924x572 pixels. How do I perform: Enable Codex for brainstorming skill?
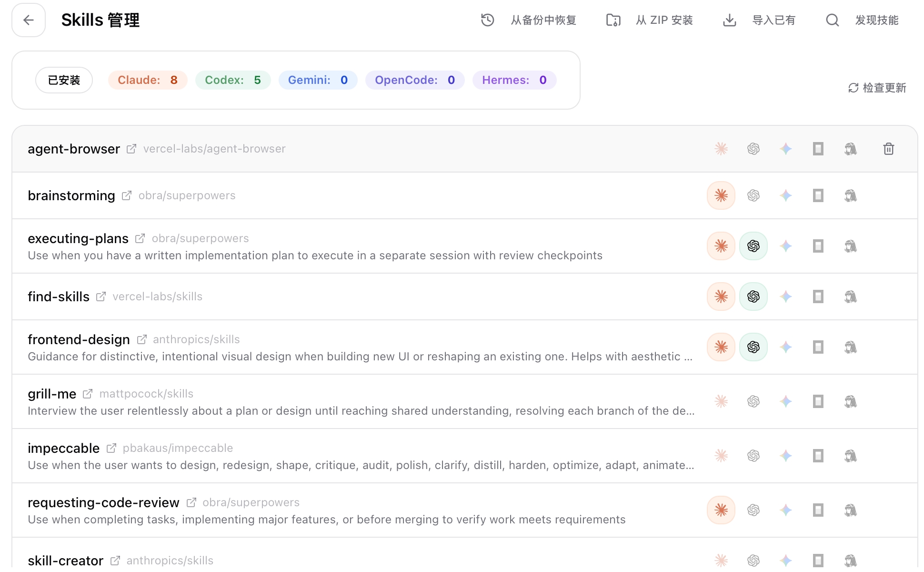click(753, 195)
